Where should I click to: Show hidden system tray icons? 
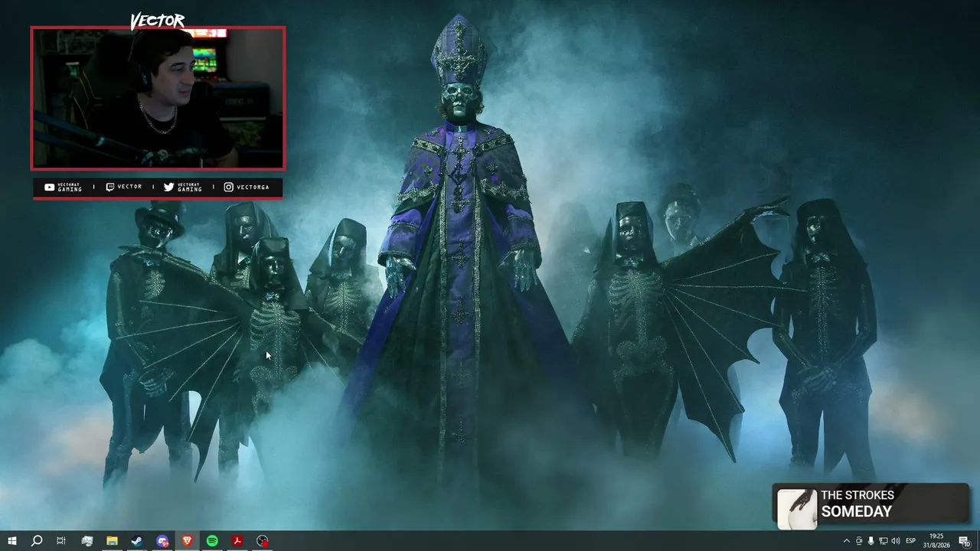tap(846, 541)
